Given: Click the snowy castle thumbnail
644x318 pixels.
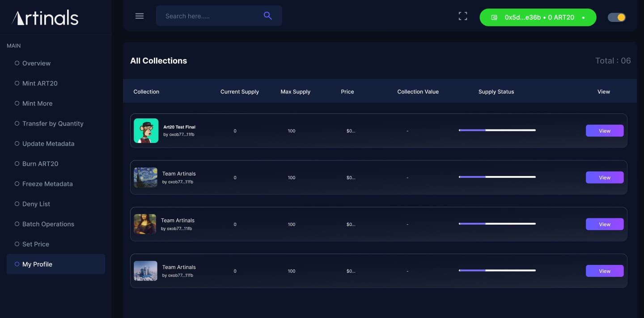Looking at the screenshot, I should (x=146, y=271).
